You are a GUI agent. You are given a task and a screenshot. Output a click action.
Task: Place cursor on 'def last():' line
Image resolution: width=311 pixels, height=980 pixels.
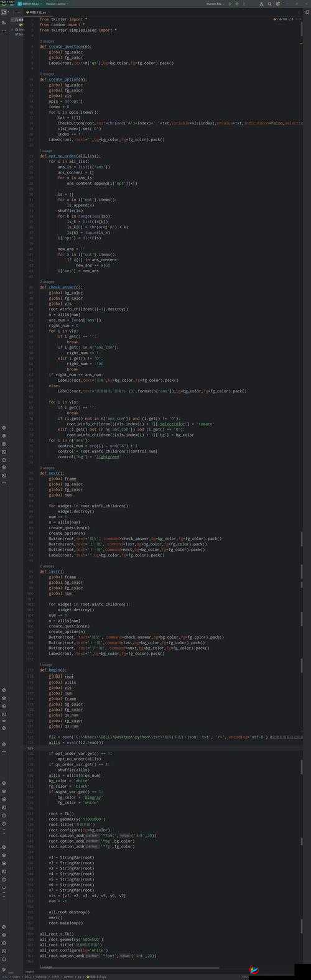click(x=52, y=571)
